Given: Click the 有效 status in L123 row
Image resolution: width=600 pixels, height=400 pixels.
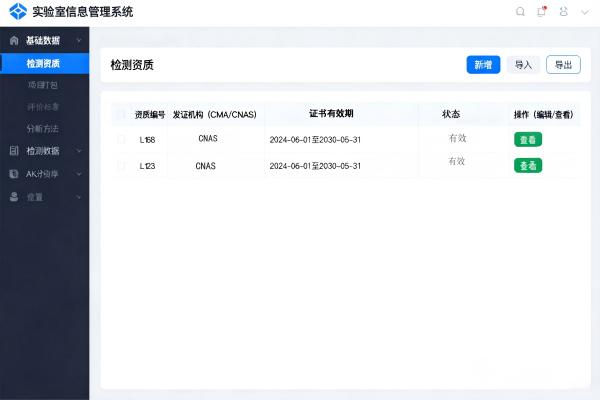Looking at the screenshot, I should pos(457,161).
